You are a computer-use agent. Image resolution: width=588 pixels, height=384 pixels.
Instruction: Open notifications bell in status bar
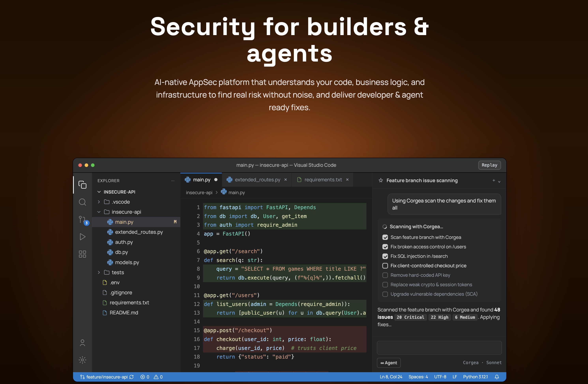pos(497,377)
